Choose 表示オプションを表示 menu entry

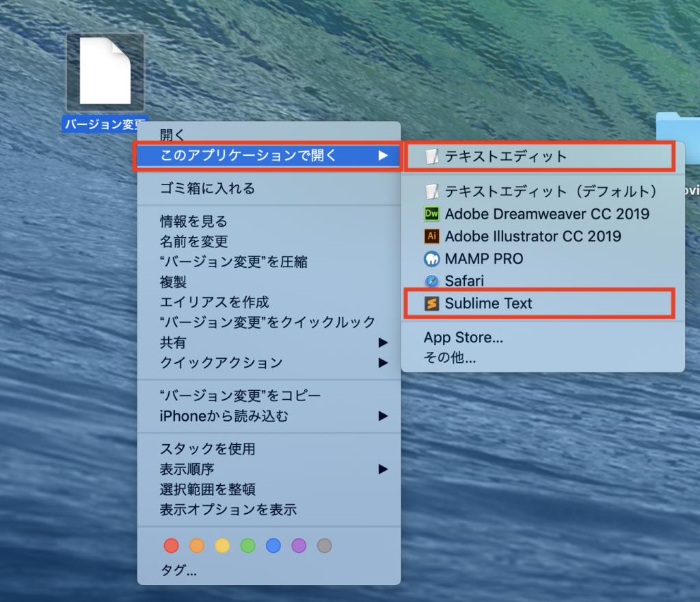pyautogui.click(x=269, y=510)
